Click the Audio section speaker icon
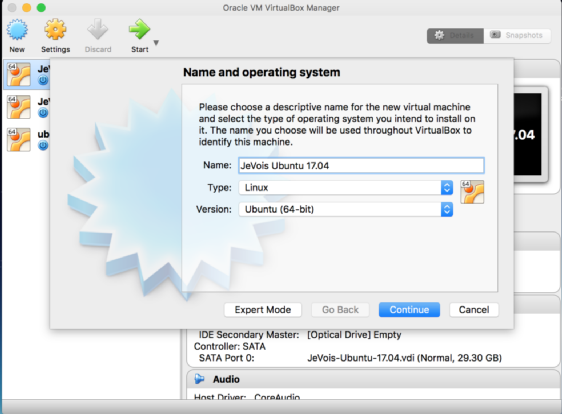This screenshot has height=414, width=562. (x=199, y=379)
